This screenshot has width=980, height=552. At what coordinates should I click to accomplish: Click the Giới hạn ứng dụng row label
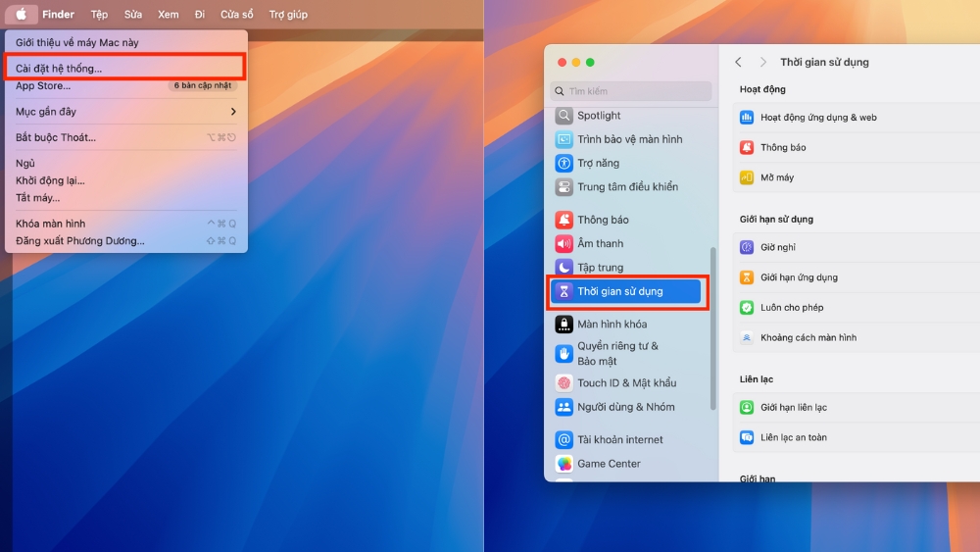tap(799, 276)
